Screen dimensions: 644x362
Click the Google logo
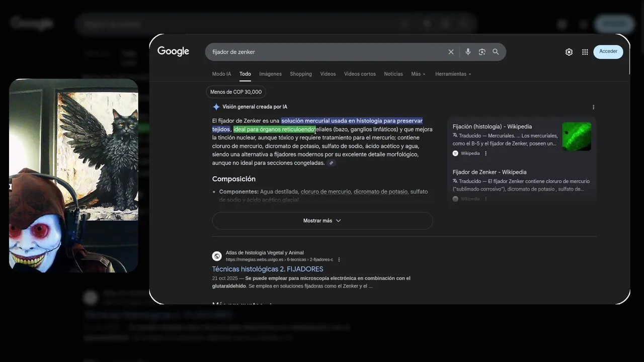click(173, 51)
